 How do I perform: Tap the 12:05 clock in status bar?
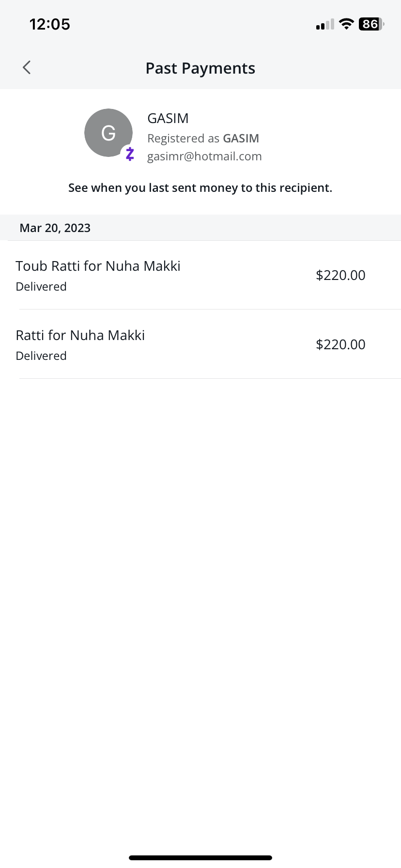(x=50, y=24)
